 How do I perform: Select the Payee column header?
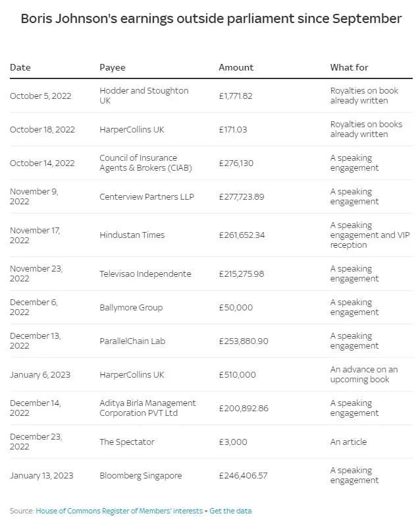pyautogui.click(x=113, y=67)
